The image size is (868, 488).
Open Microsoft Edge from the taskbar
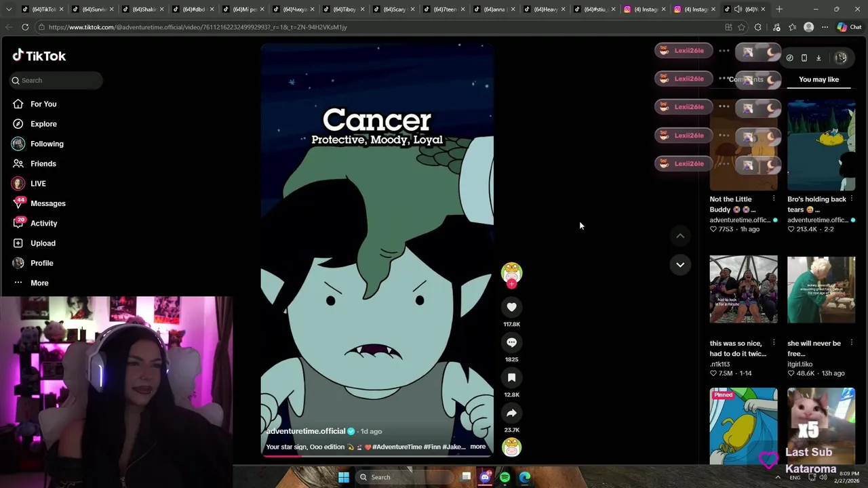(525, 477)
